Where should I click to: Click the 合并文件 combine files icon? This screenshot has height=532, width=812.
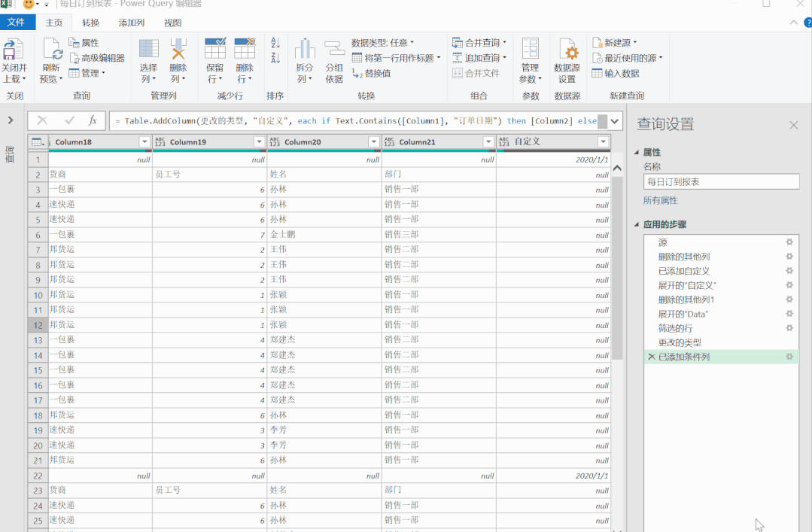click(x=458, y=74)
